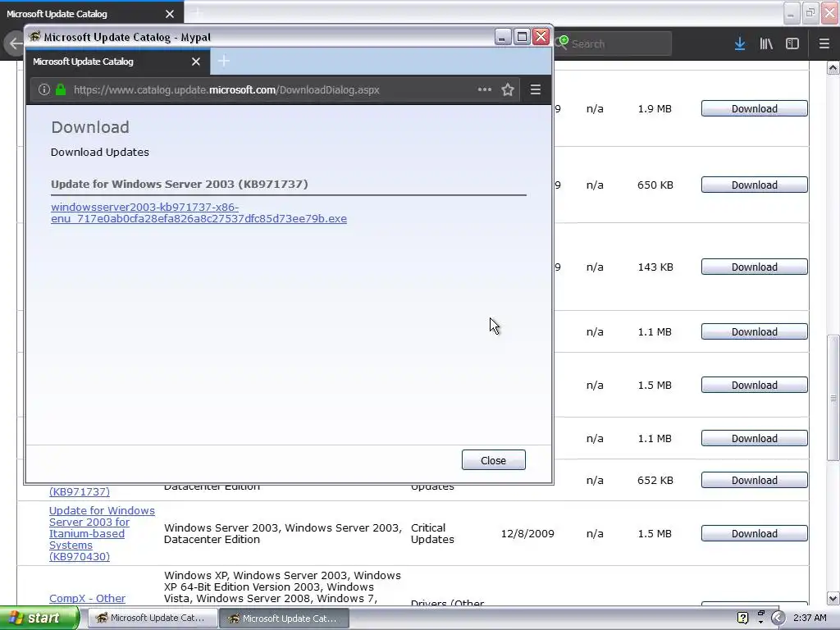Click the Update for Windows Server 2003 (KB971737) heading

tap(180, 185)
